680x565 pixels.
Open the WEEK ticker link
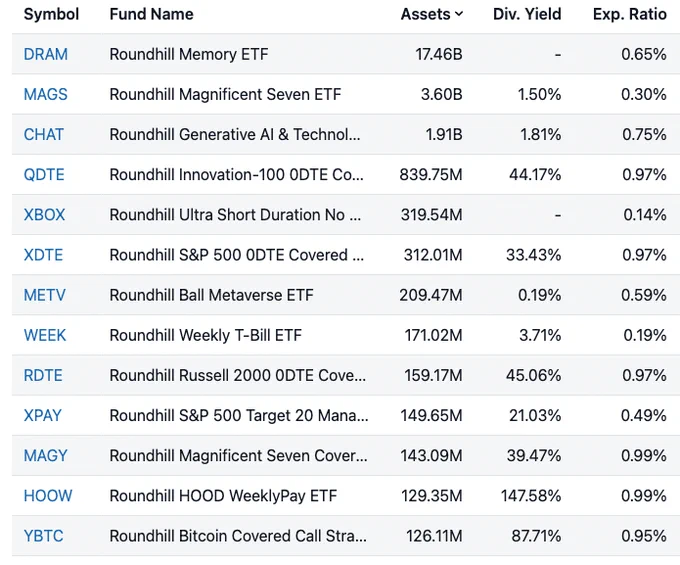coord(45,335)
